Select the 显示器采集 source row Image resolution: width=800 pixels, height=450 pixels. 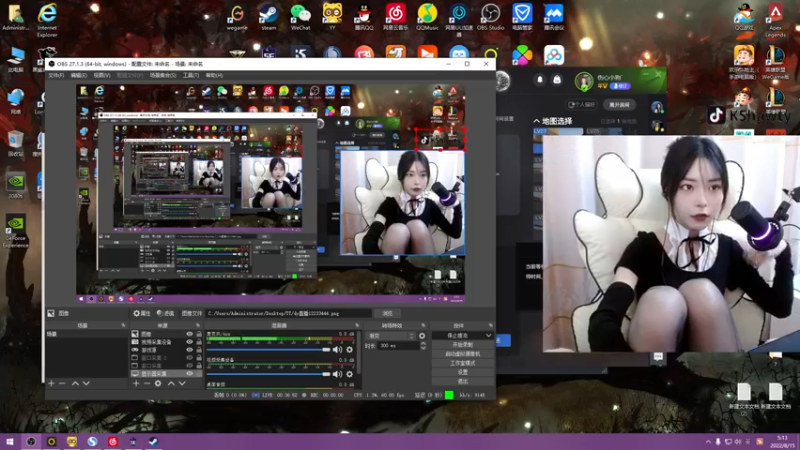166,373
